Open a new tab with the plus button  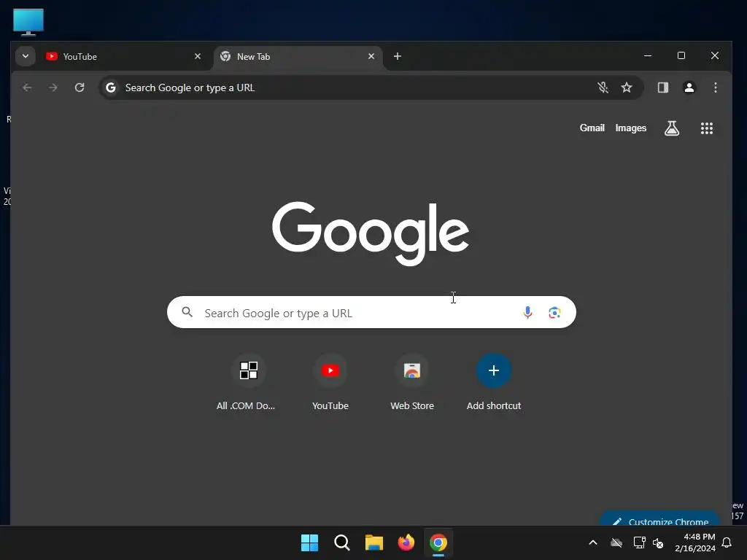pos(398,56)
